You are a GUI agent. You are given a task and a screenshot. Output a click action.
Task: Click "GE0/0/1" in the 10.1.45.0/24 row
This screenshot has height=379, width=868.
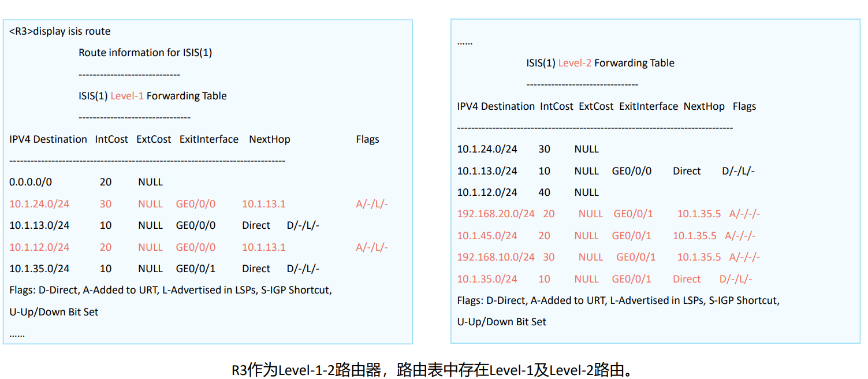(x=632, y=236)
